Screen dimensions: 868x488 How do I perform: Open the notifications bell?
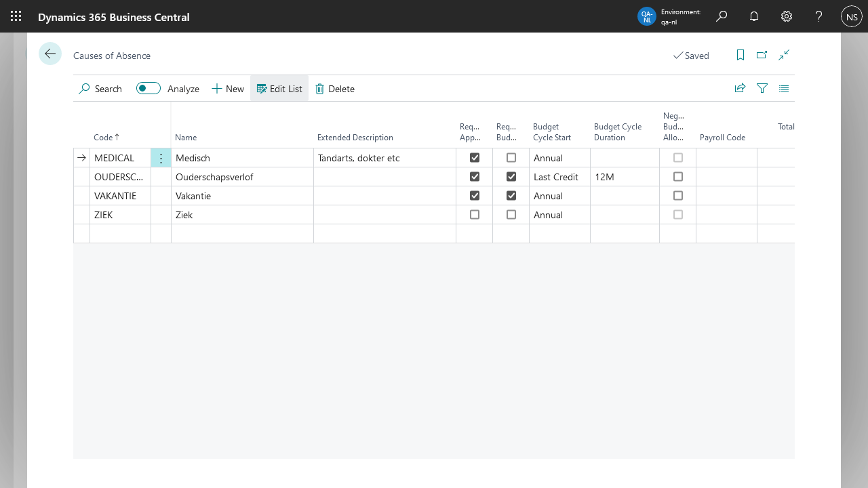click(754, 16)
